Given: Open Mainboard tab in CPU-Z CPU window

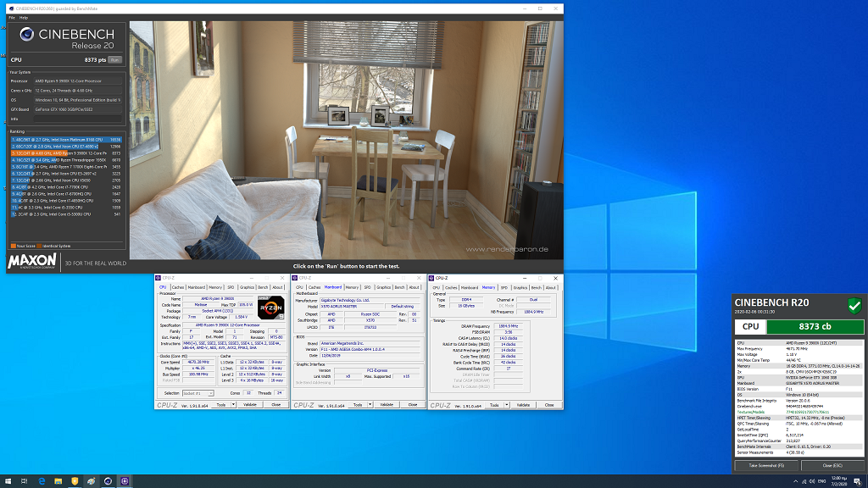Looking at the screenshot, I should [197, 288].
